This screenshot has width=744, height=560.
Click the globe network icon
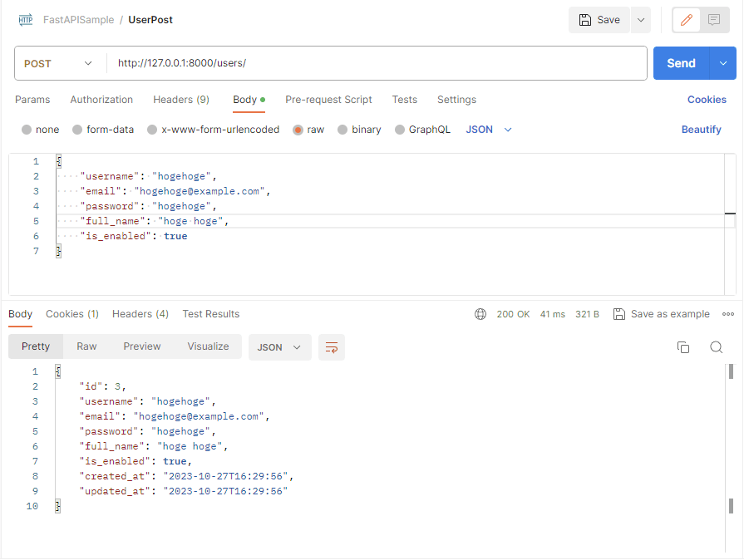pyautogui.click(x=480, y=314)
